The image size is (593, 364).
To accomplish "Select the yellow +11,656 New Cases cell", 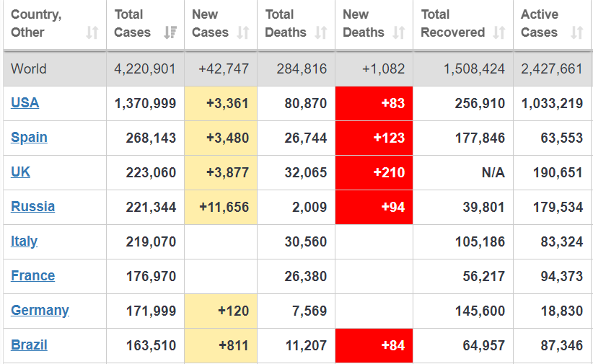I will (x=221, y=207).
